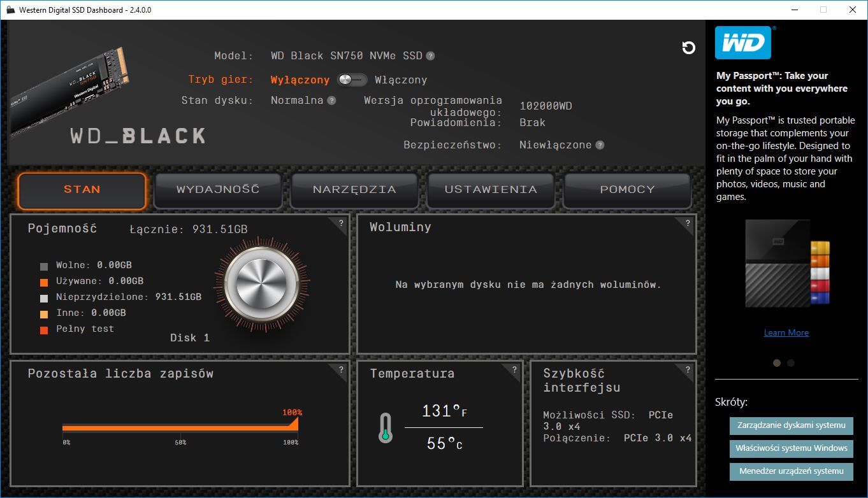The image size is (868, 498).
Task: Select the first ad carousel dot
Action: (x=777, y=363)
